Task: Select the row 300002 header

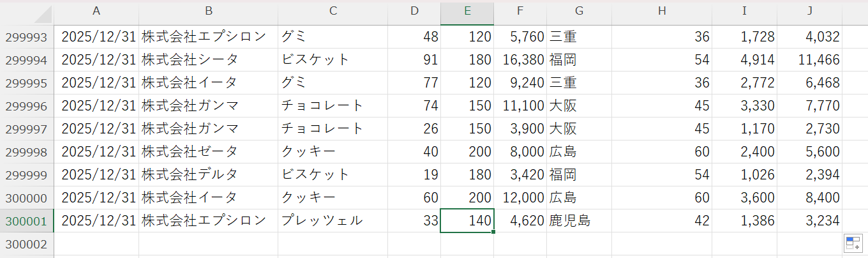Action: (27, 244)
